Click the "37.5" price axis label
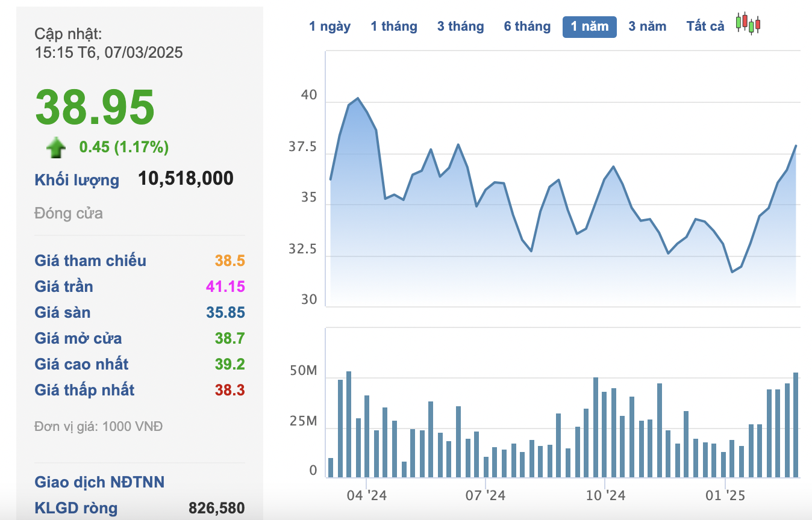This screenshot has height=520, width=812. point(302,147)
